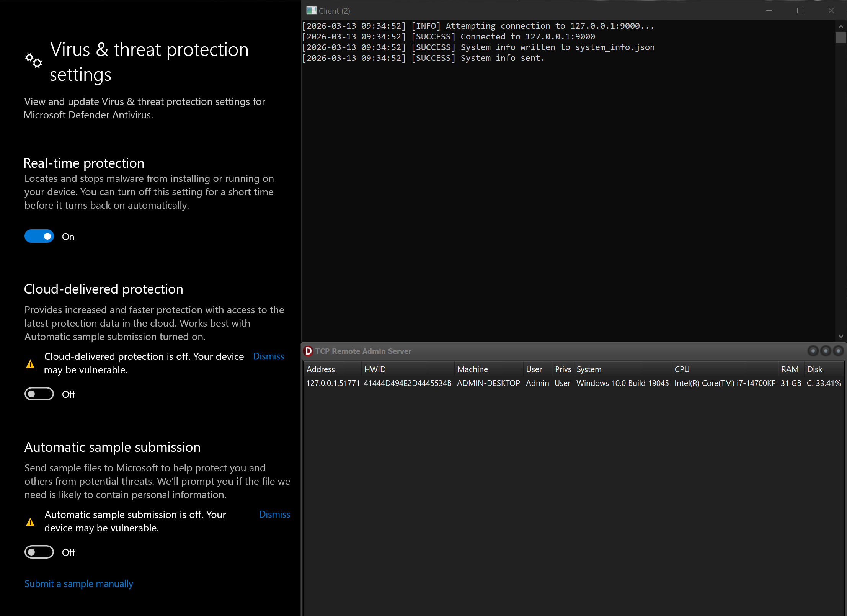Sort clients by the CPU column header
Screen dimensions: 847x616
pyautogui.click(x=682, y=369)
